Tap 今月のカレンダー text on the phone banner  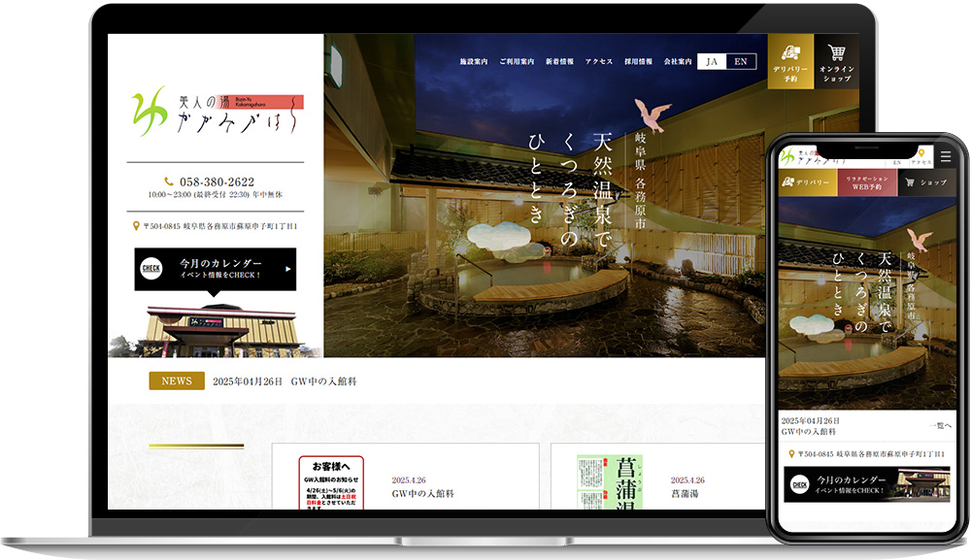point(851,480)
